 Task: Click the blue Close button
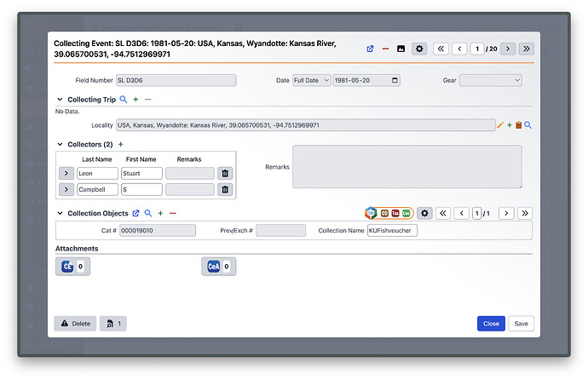[x=491, y=324]
